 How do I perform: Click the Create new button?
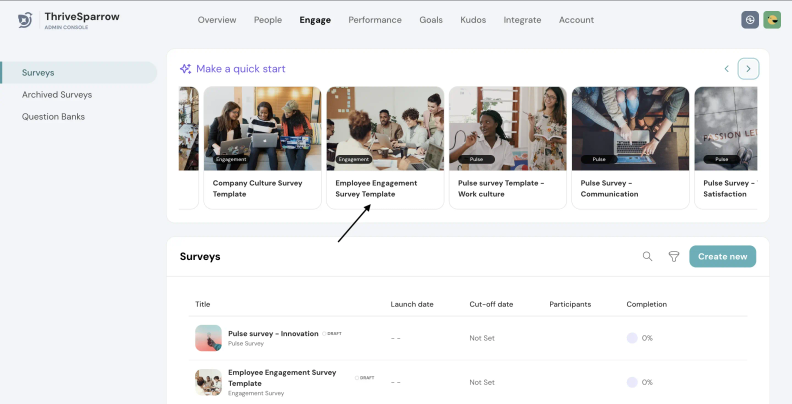(x=722, y=257)
